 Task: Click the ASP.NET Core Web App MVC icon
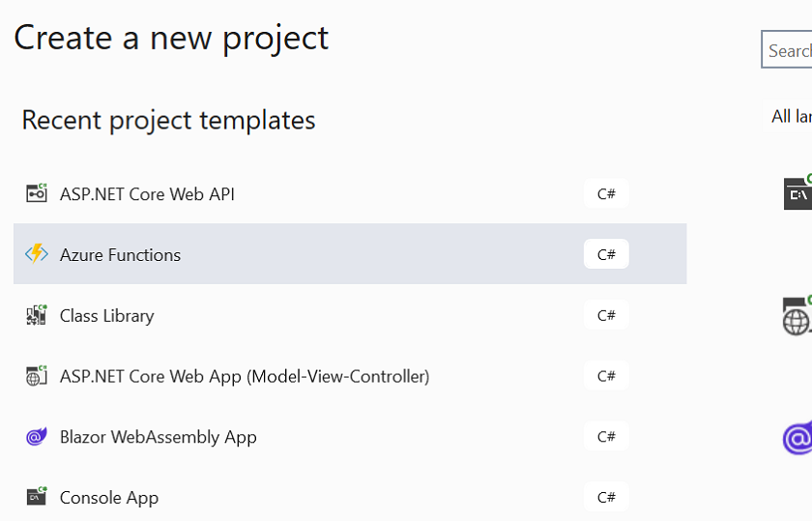[37, 375]
